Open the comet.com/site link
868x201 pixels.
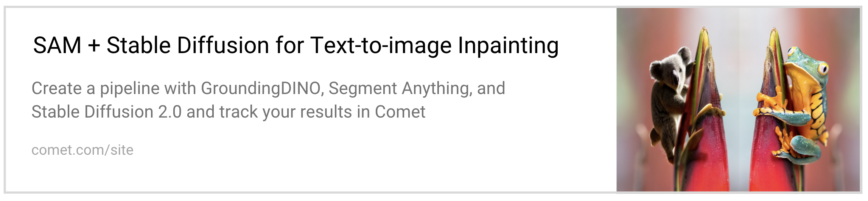click(82, 150)
